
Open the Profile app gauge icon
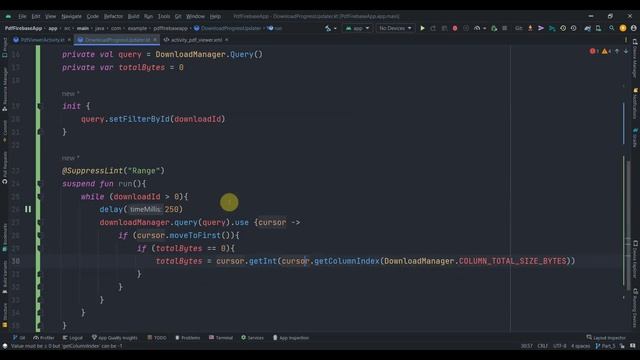(x=477, y=28)
